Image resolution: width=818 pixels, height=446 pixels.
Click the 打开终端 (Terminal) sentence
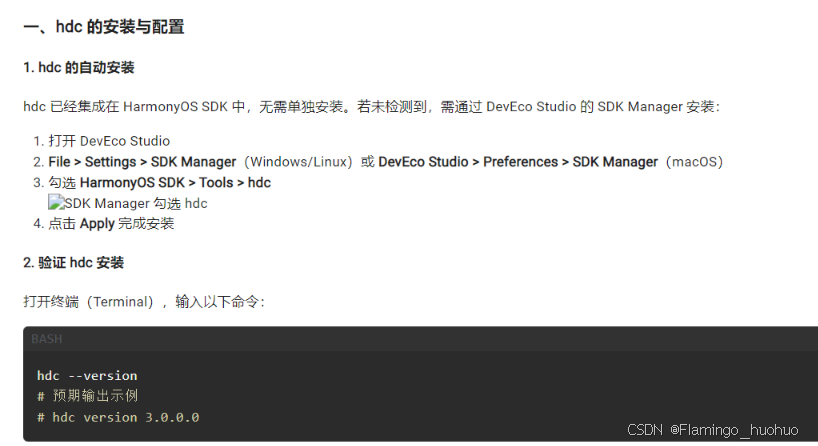tap(144, 302)
